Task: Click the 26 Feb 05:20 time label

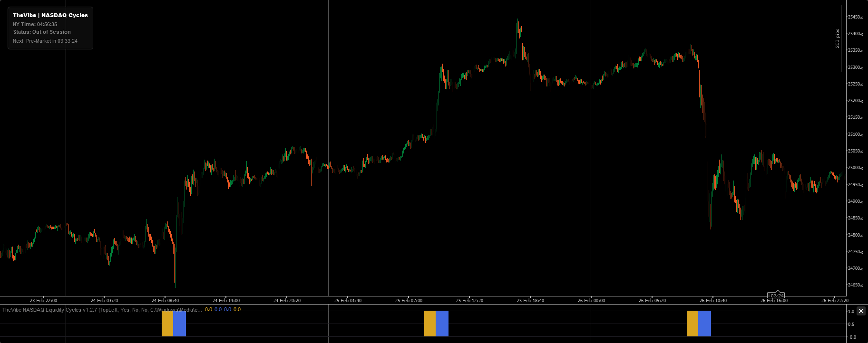Action: [x=652, y=301]
